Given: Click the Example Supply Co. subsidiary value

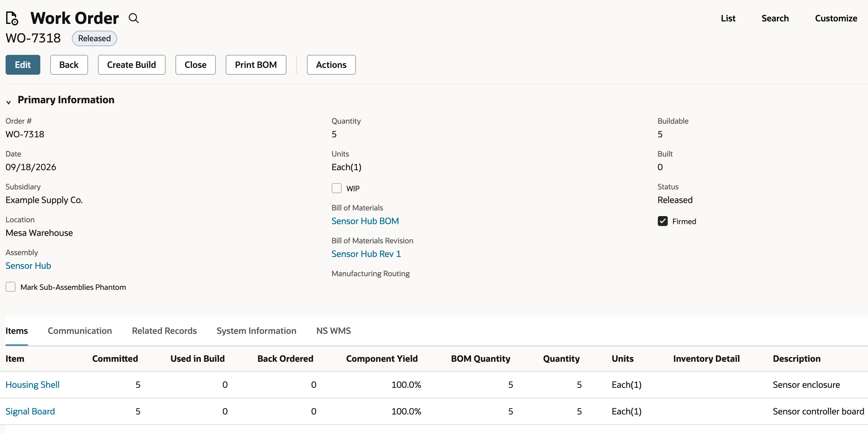Looking at the screenshot, I should point(44,200).
